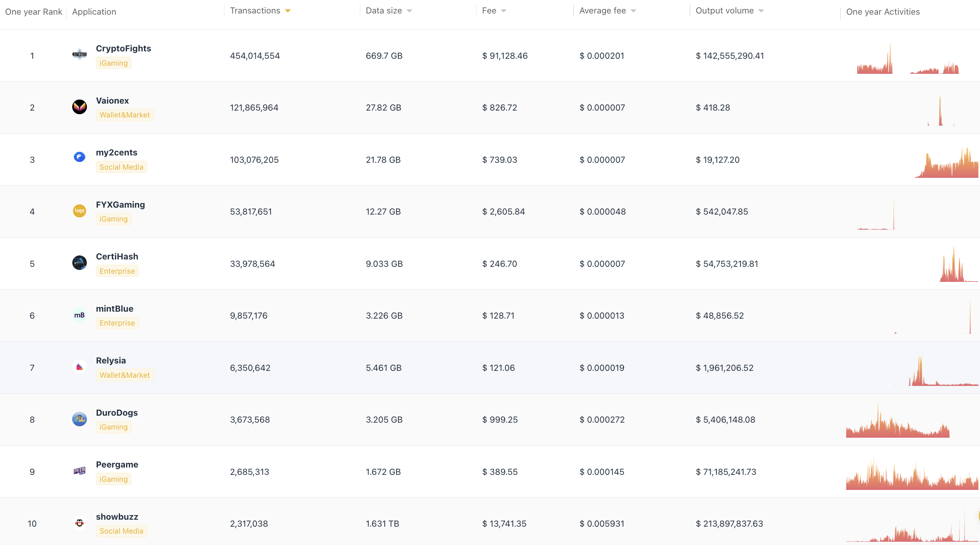Image resolution: width=980 pixels, height=545 pixels.
Task: Open the showbuzz application link
Action: (117, 517)
